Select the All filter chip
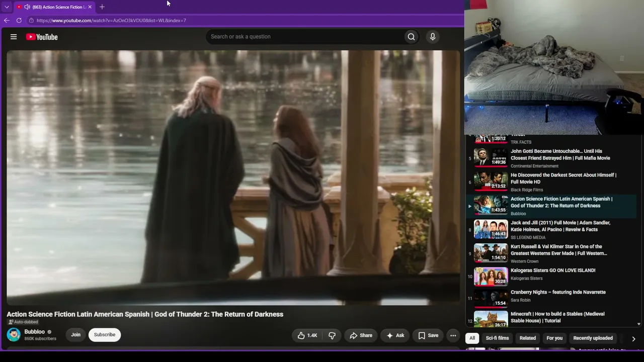 [x=472, y=338]
